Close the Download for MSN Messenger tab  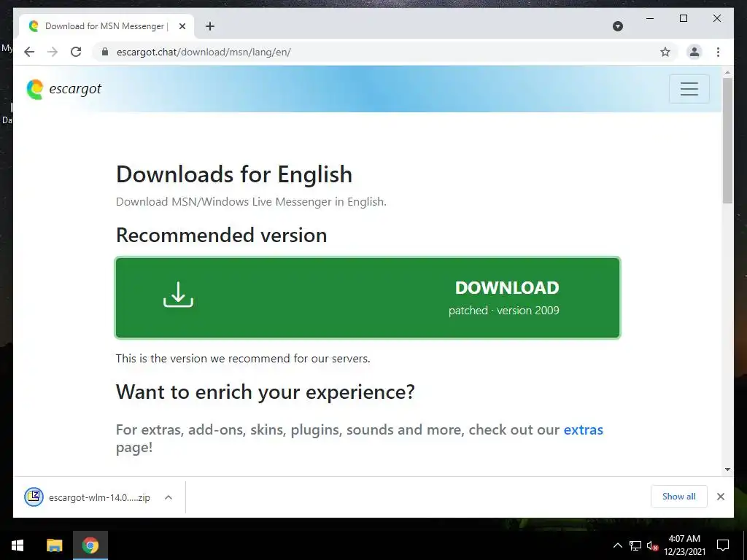[182, 26]
